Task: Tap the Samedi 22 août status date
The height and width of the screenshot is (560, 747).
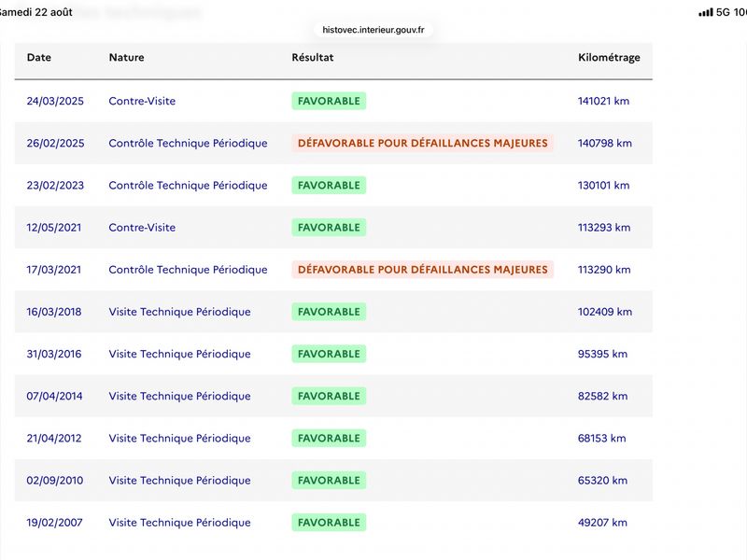Action: (35, 12)
